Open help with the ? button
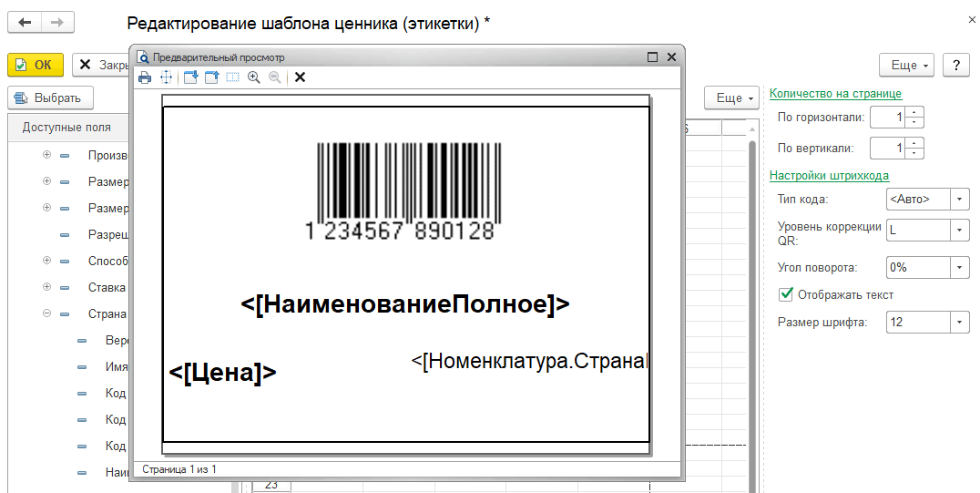This screenshot has width=980, height=493. point(956,65)
